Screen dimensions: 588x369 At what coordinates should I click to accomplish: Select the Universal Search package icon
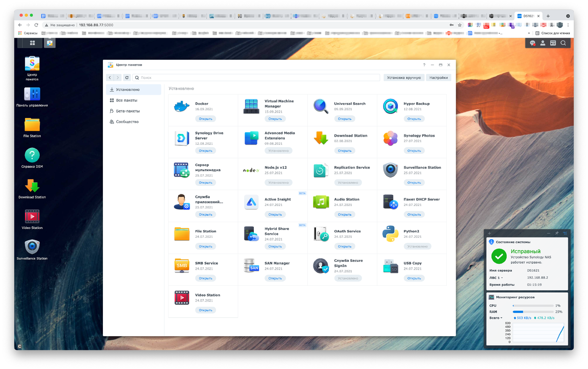(321, 106)
